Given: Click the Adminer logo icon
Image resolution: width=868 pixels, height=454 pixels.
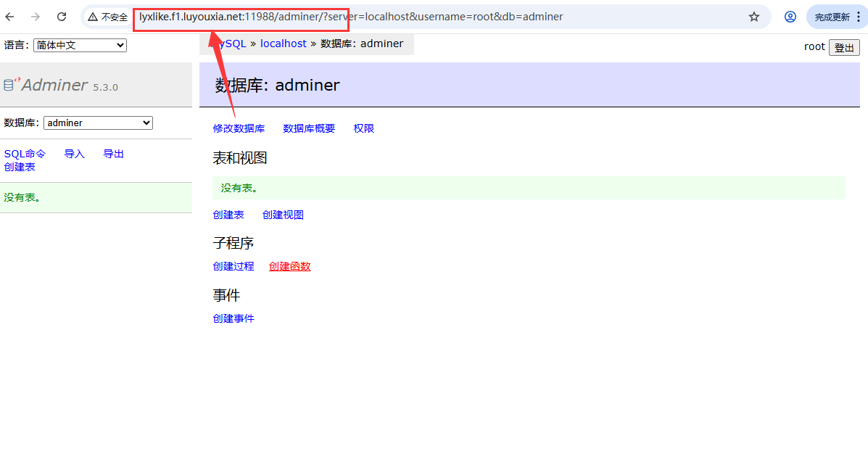Looking at the screenshot, I should point(9,83).
